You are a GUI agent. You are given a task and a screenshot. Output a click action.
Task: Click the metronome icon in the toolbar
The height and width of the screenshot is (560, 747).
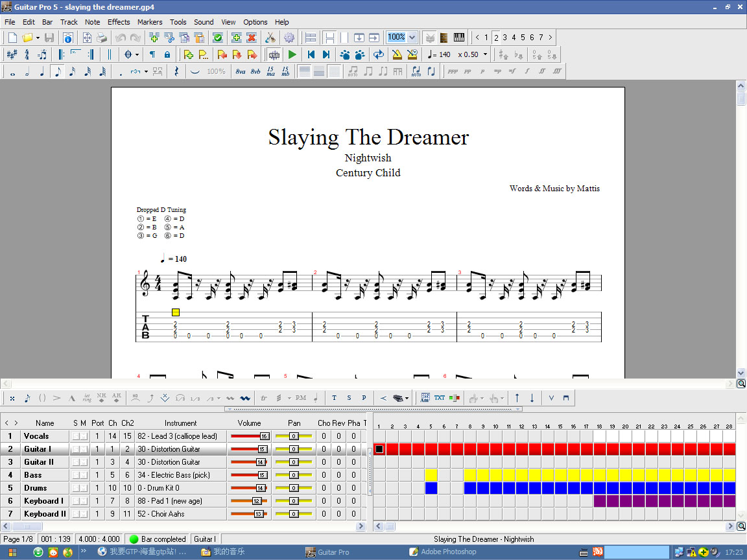[396, 54]
